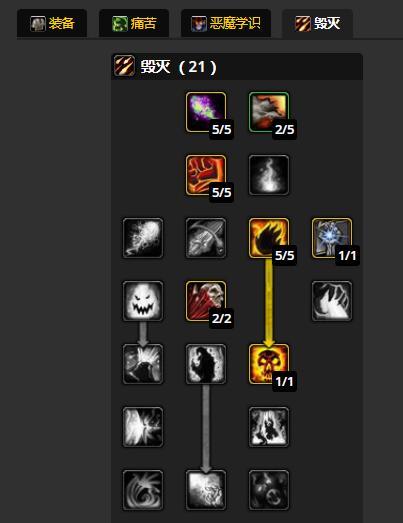403x523 pixels.
Task: Select the 恶魔学识 tab
Action: pos(226,23)
